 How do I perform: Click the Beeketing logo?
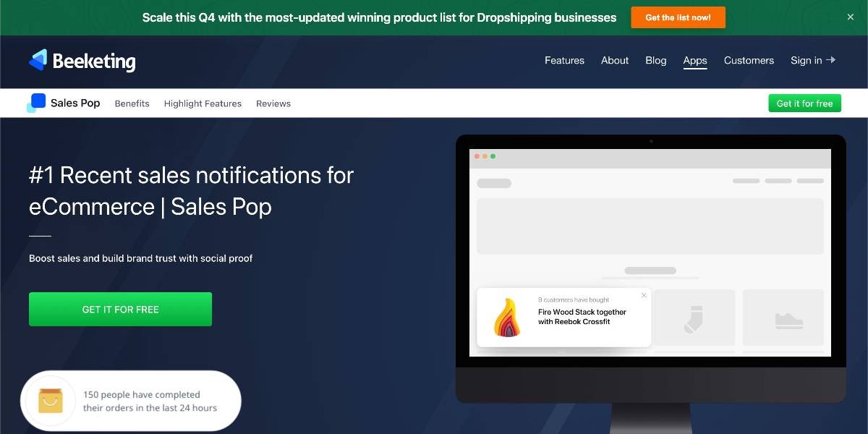[82, 61]
